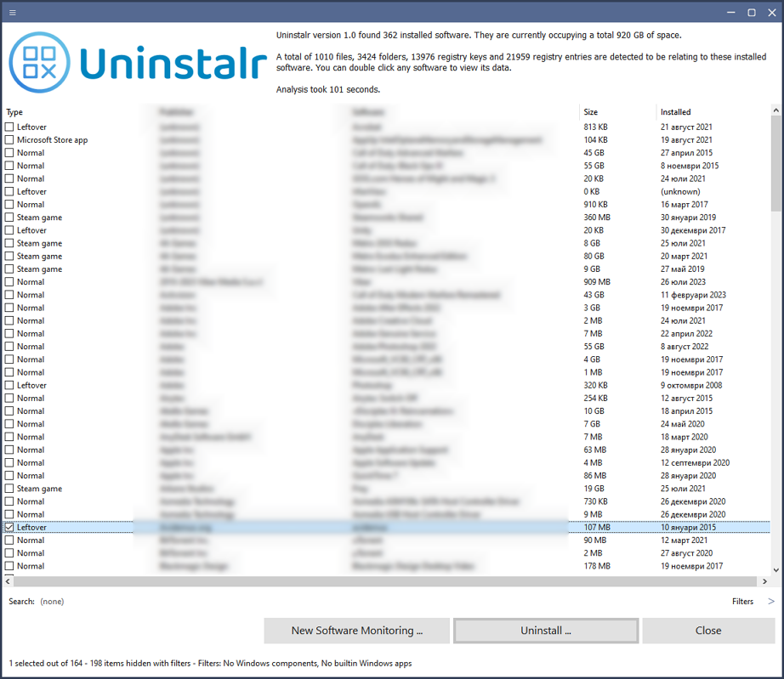Image resolution: width=784 pixels, height=679 pixels.
Task: Click the Close button
Action: pyautogui.click(x=708, y=631)
